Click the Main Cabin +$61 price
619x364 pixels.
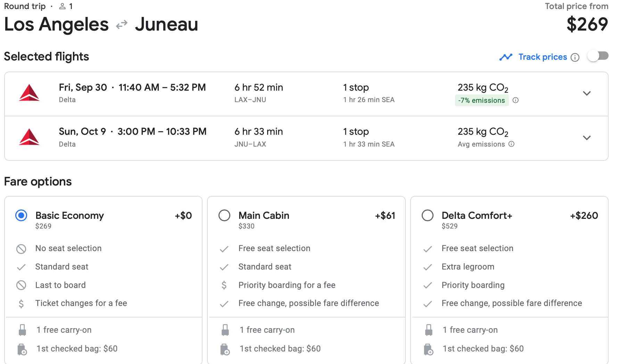click(x=385, y=216)
